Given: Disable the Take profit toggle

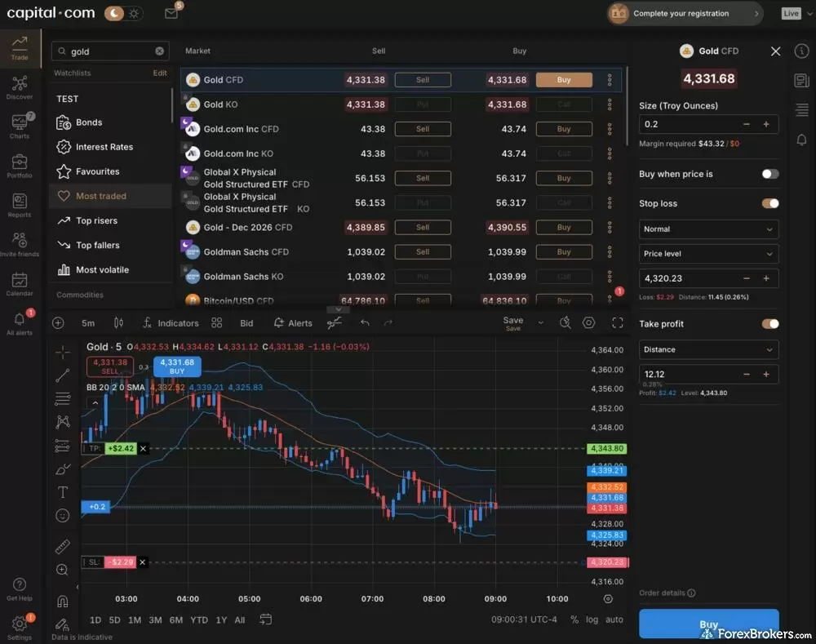Looking at the screenshot, I should click(x=770, y=324).
